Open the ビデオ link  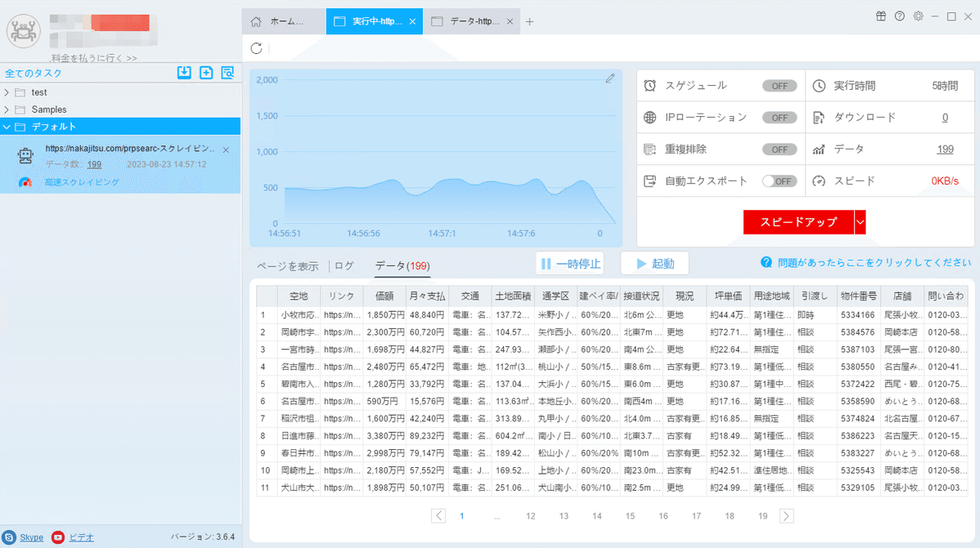[x=81, y=537]
